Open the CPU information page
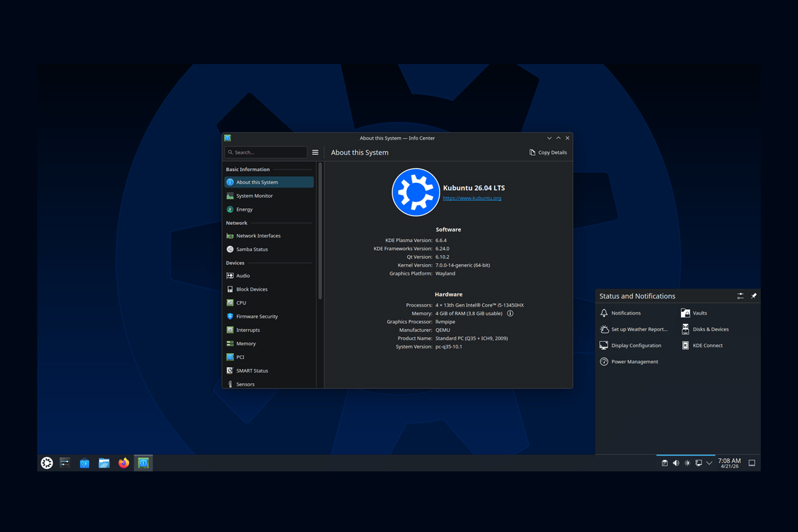The height and width of the screenshot is (532, 798). click(269, 303)
